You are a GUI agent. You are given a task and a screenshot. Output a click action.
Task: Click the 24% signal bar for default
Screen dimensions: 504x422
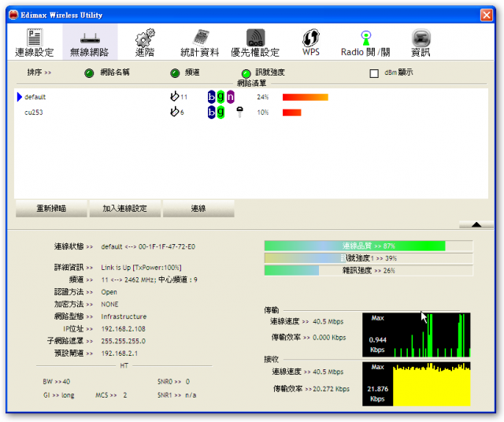[305, 97]
